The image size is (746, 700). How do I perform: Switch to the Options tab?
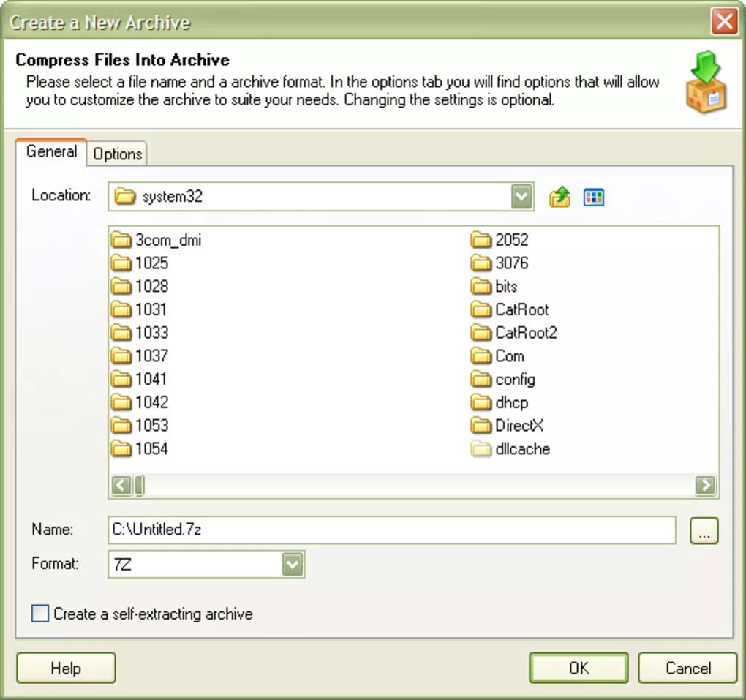(x=117, y=154)
